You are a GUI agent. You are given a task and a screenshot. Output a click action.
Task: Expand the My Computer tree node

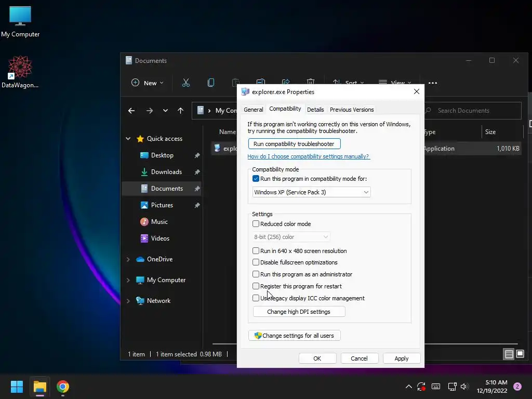(x=128, y=280)
